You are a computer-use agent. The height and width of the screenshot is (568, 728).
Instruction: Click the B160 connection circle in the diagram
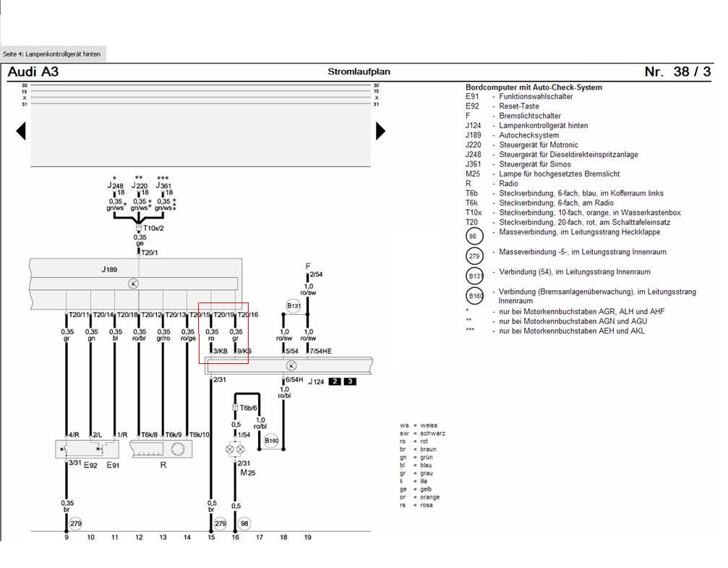(x=271, y=441)
